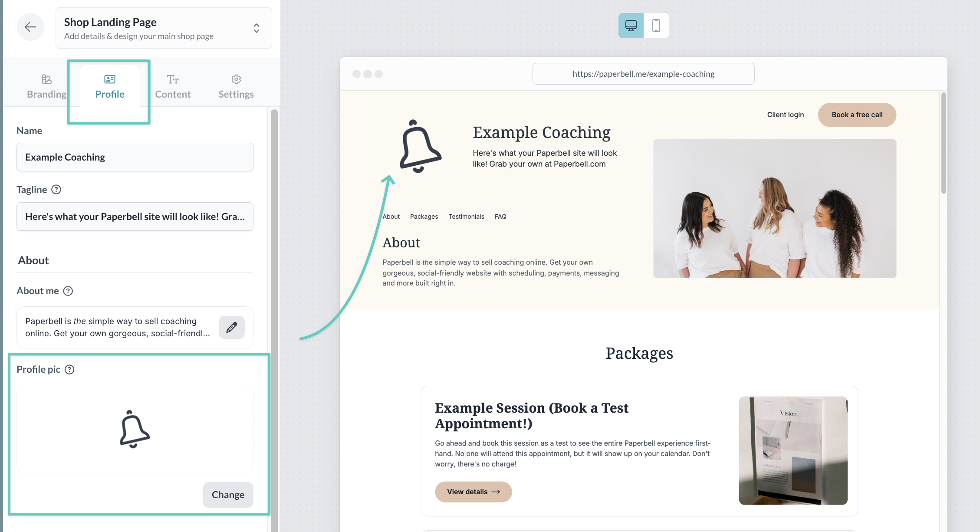Click the back arrow icon

[x=30, y=26]
